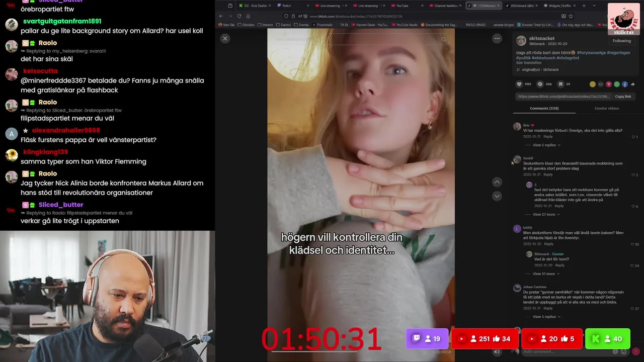This screenshot has height=362, width=644.
Task: Open the YouTube Studio bookmark
Action: [405, 24]
